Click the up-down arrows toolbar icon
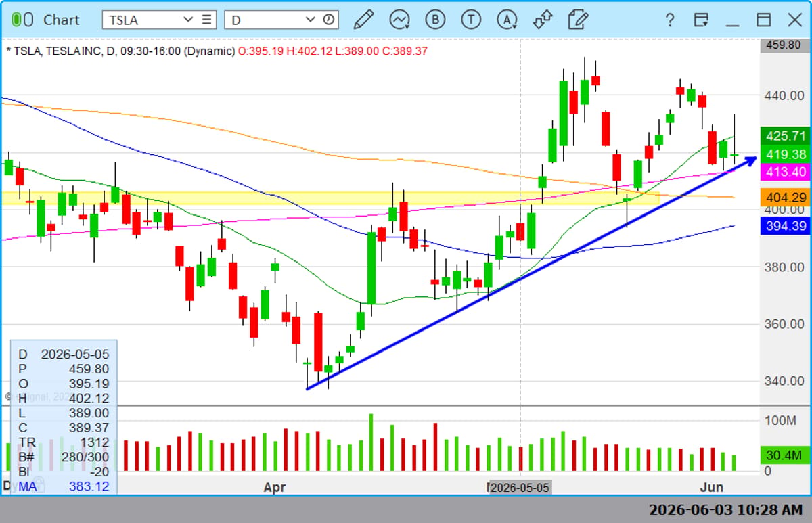Screen dimensions: 812x523 [x=542, y=20]
